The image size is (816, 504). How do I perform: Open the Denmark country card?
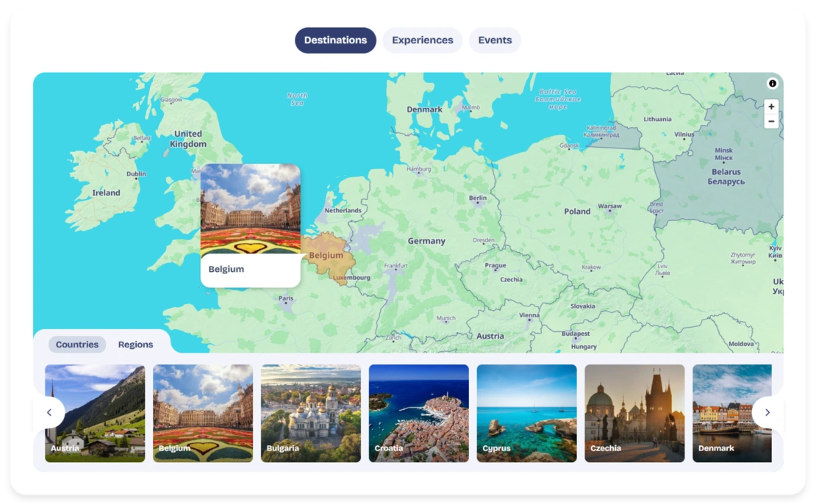tap(731, 413)
